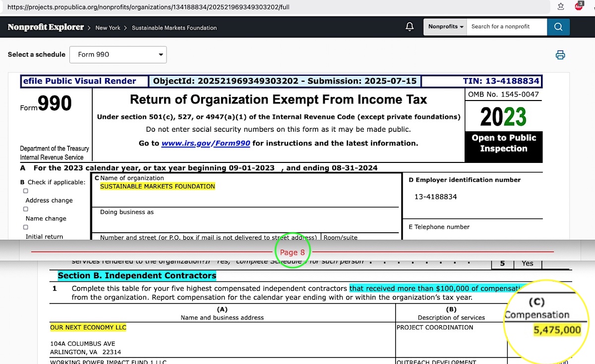Click the notifications bell icon
The width and height of the screenshot is (595, 364).
click(x=410, y=27)
